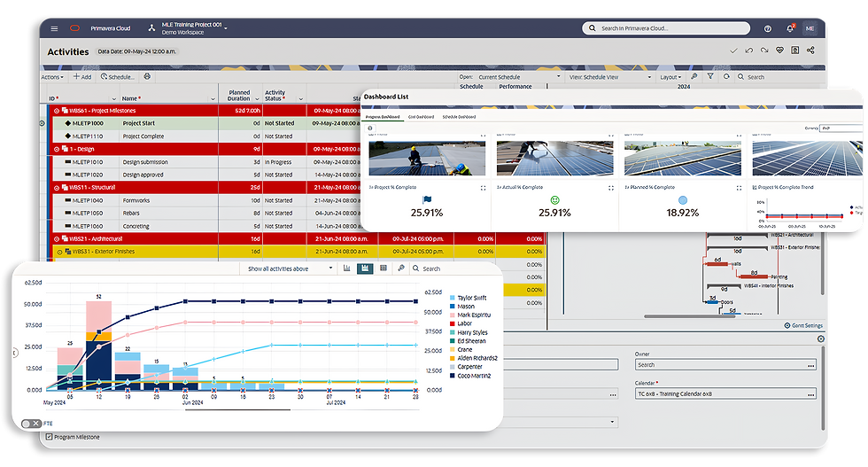Click the Labor legend red swatch
This screenshot has width=868, height=467.
point(453,323)
